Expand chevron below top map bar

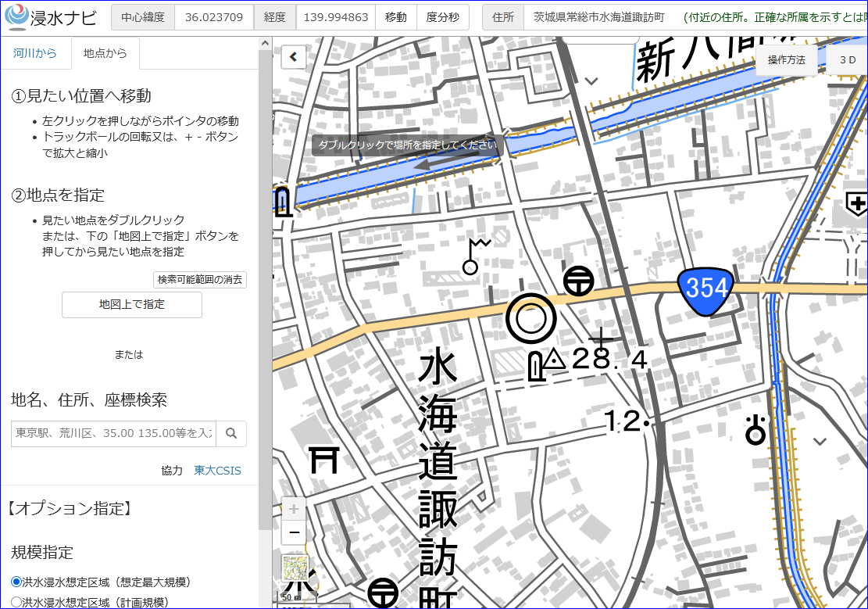[591, 81]
